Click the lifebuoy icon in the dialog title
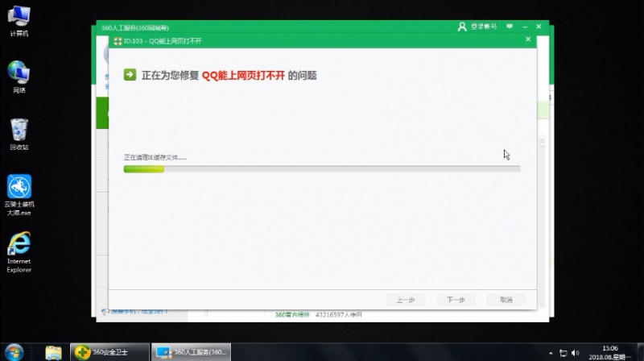The height and width of the screenshot is (361, 644). 118,41
